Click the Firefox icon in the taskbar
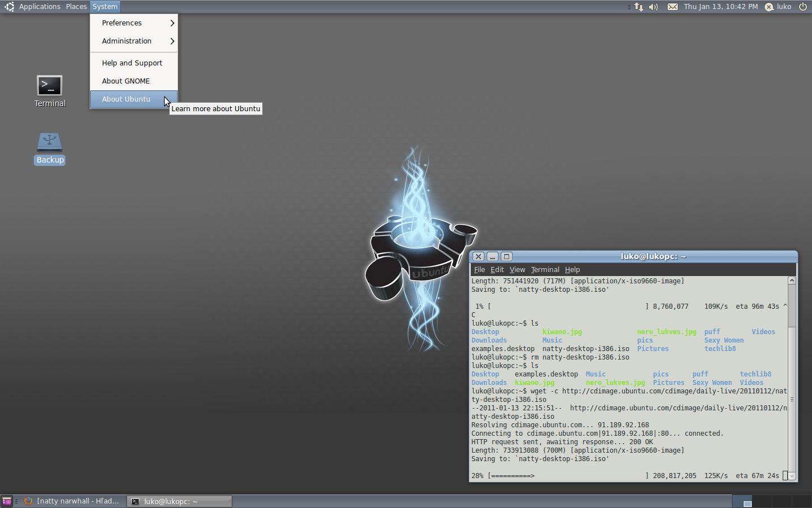Image resolution: width=812 pixels, height=508 pixels. pos(28,501)
